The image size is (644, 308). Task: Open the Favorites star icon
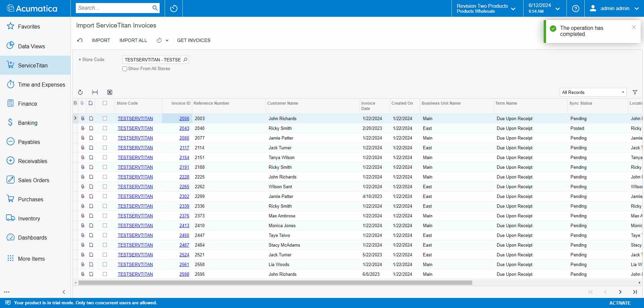point(10,26)
